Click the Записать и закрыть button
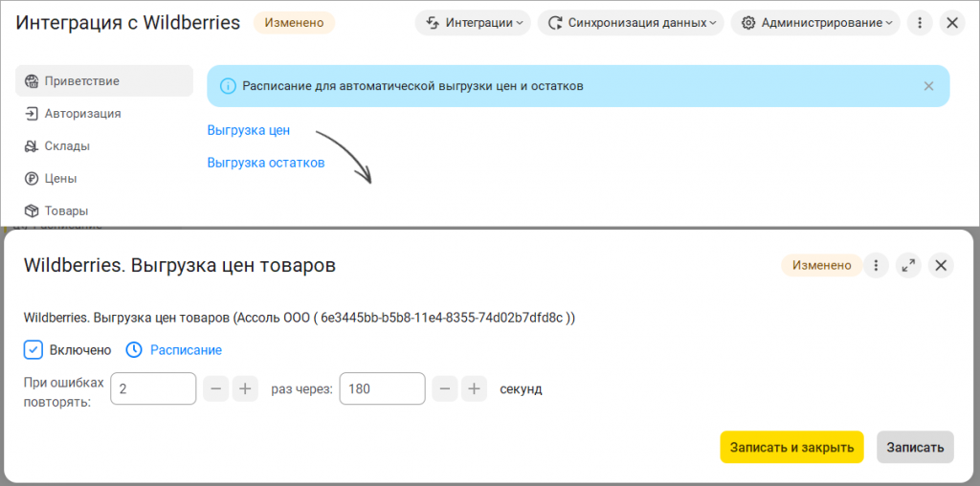This screenshot has width=980, height=486. point(791,448)
